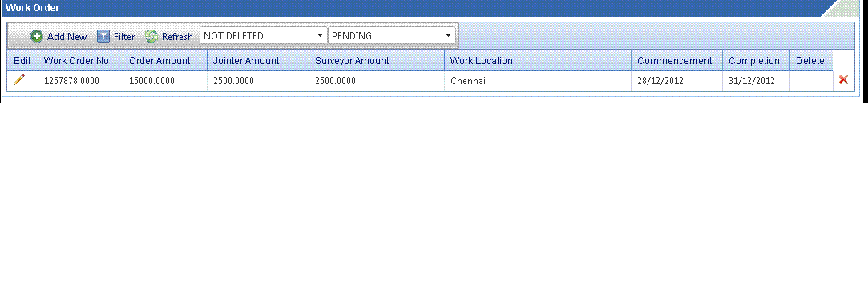Click the Filter funnel icon
The height and width of the screenshot is (308, 868).
(x=103, y=37)
